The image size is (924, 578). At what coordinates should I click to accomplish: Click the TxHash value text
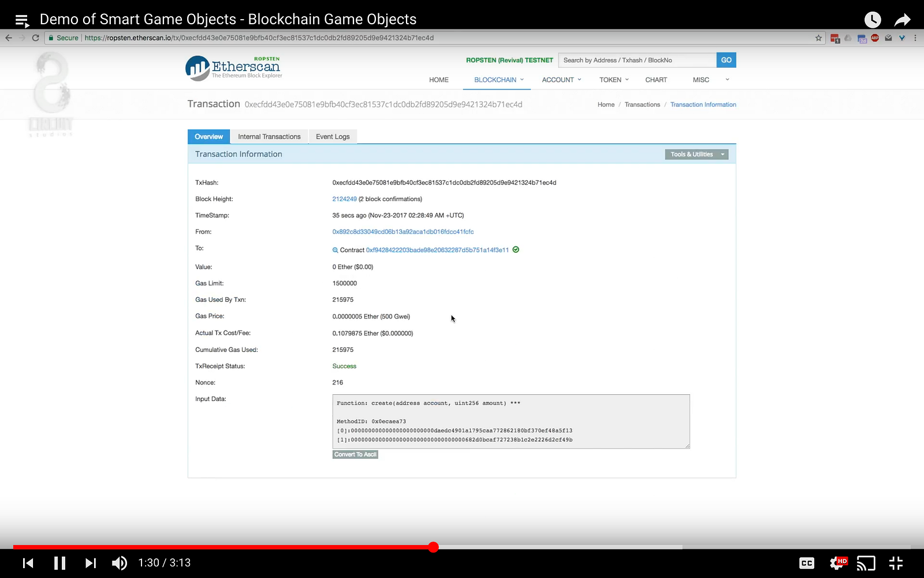(x=444, y=183)
